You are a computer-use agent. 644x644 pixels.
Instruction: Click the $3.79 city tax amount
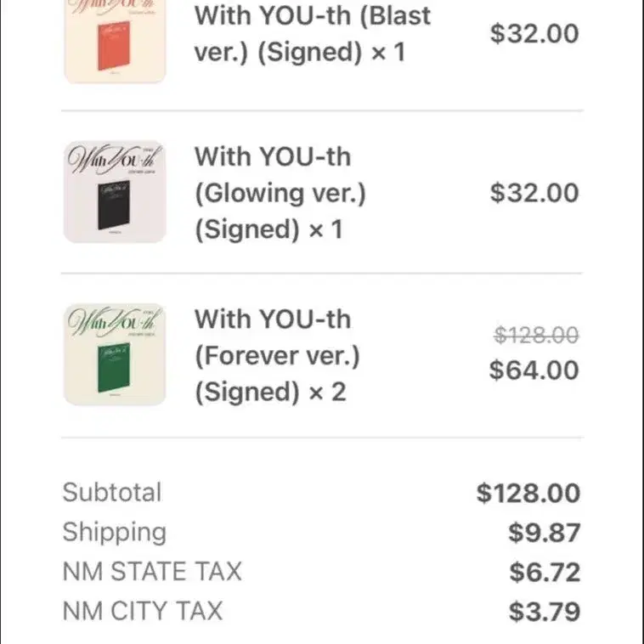(x=545, y=612)
